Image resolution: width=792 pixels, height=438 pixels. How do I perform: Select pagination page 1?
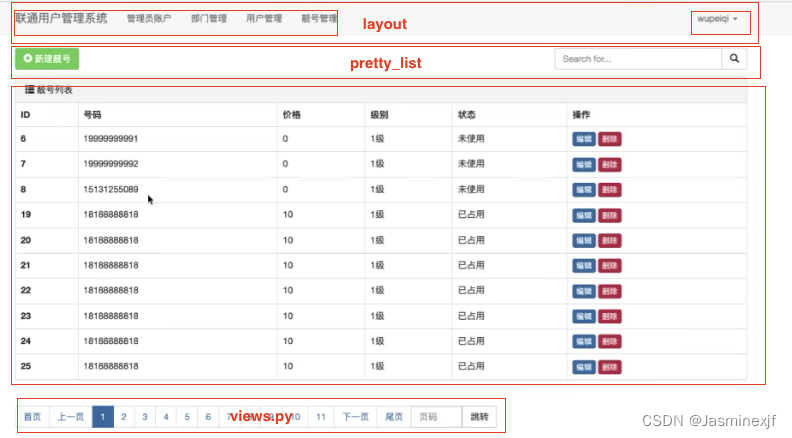tap(103, 417)
